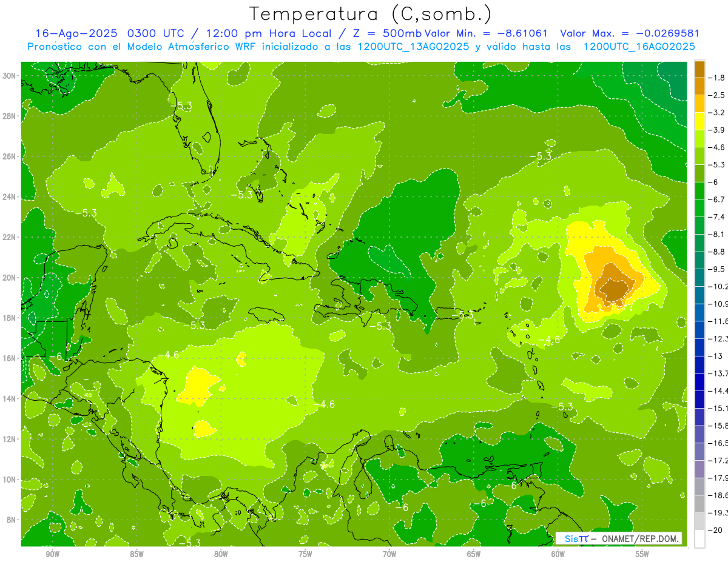Click the "18N" latitude axis label
This screenshot has height=562, width=728.
point(10,318)
